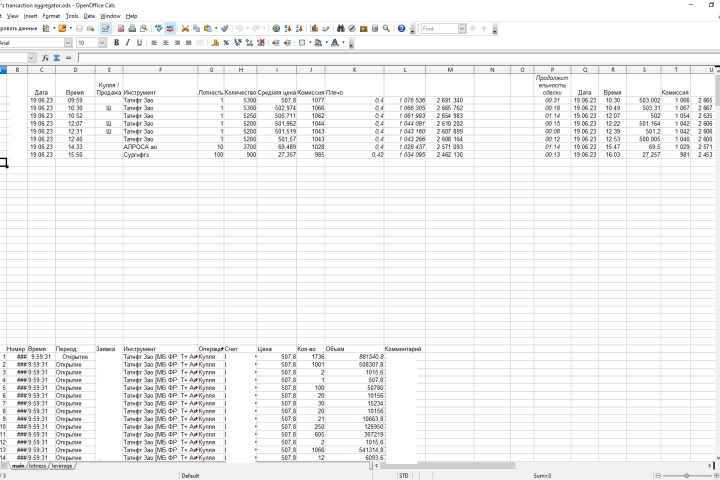Click the Function equals button

point(68,58)
